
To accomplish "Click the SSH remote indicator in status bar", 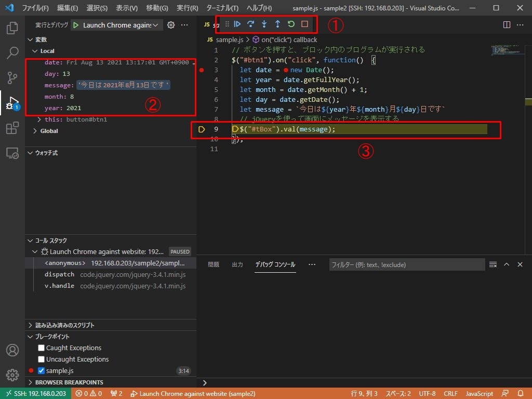I will click(36, 394).
